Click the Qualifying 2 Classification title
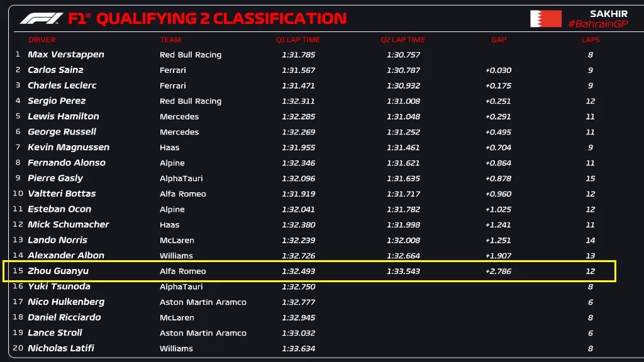The height and width of the screenshot is (362, 644). pyautogui.click(x=221, y=18)
